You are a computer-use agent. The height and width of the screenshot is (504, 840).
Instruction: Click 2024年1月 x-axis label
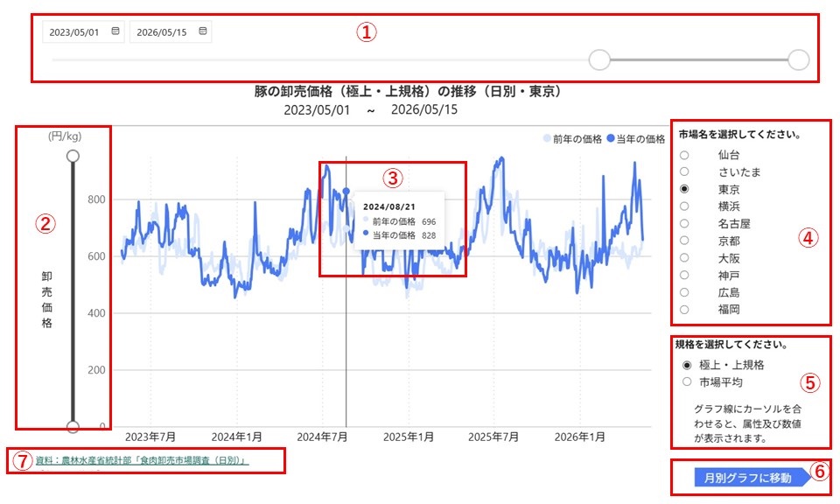point(237,437)
